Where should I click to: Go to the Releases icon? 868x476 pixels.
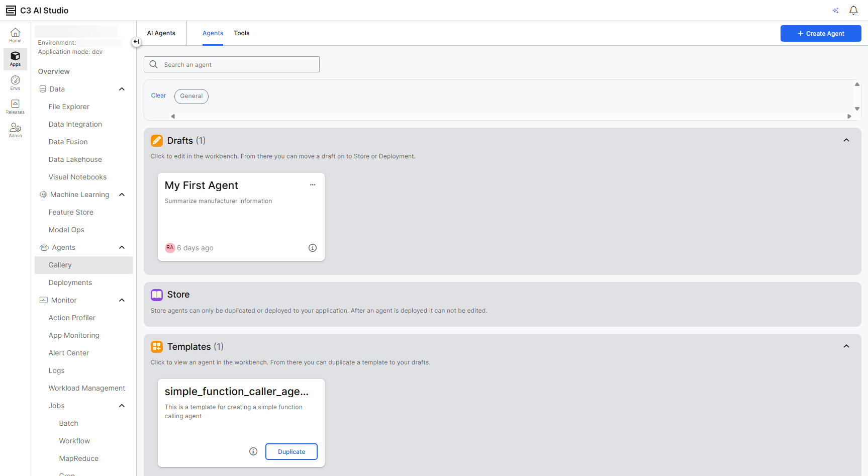[15, 106]
